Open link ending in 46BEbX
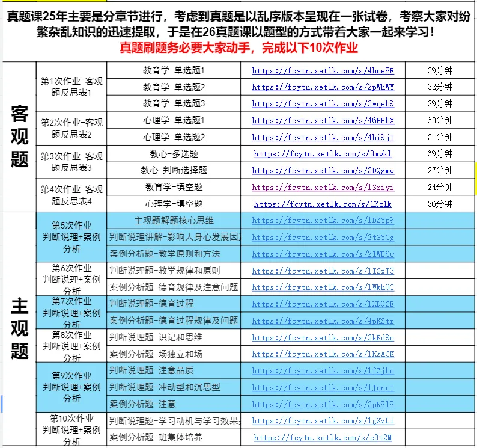The width and height of the screenshot is (477, 448). (323, 121)
